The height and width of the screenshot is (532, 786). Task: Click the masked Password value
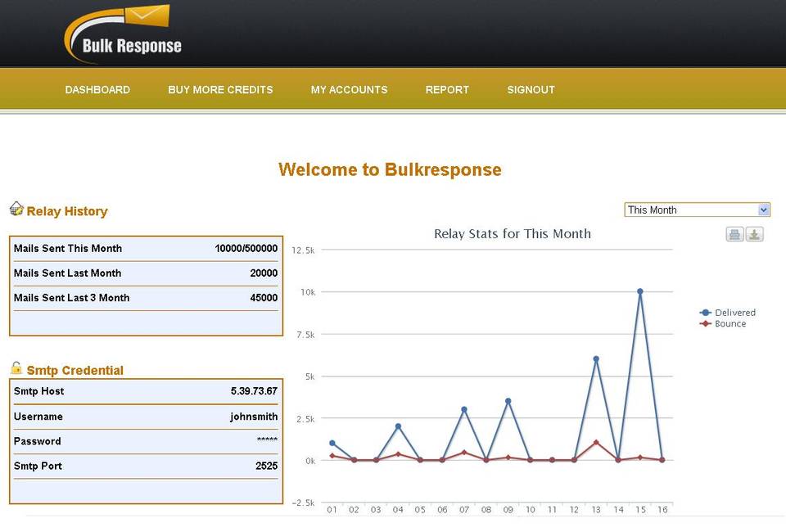pyautogui.click(x=267, y=442)
